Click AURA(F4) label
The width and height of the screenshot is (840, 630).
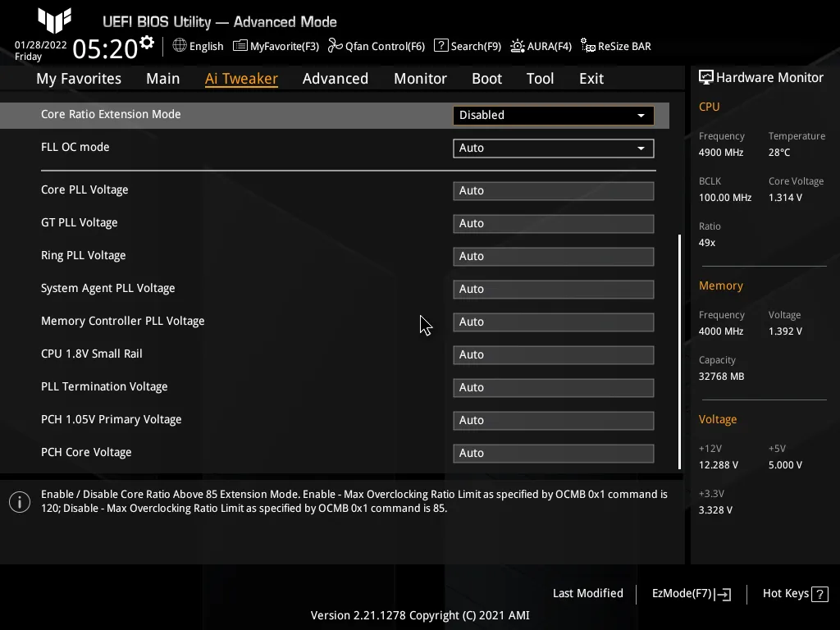click(550, 46)
